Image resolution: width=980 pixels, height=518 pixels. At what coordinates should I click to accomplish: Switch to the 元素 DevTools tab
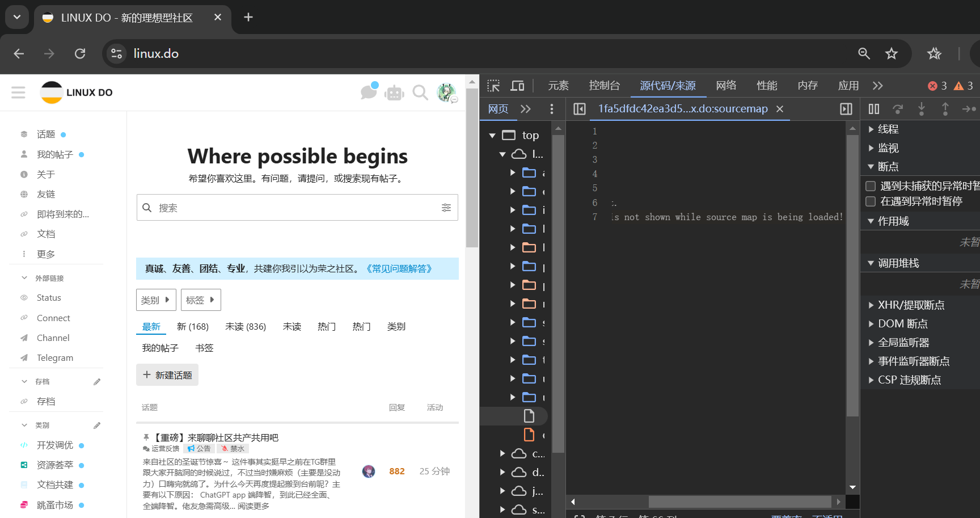pyautogui.click(x=558, y=86)
